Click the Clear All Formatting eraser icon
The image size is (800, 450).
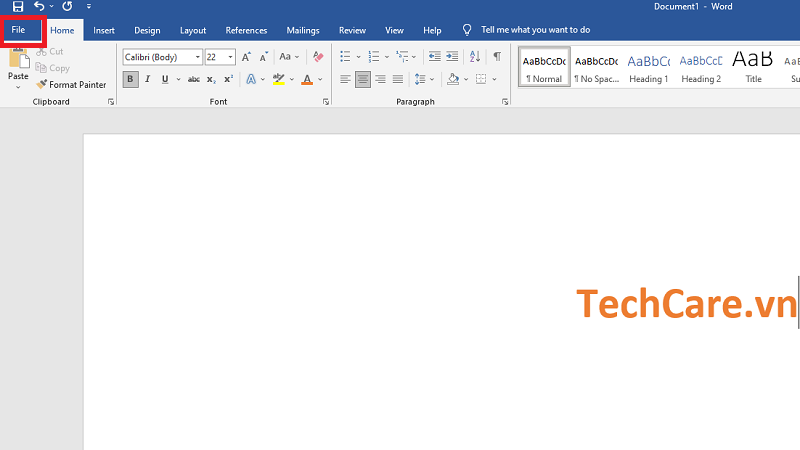coord(318,57)
